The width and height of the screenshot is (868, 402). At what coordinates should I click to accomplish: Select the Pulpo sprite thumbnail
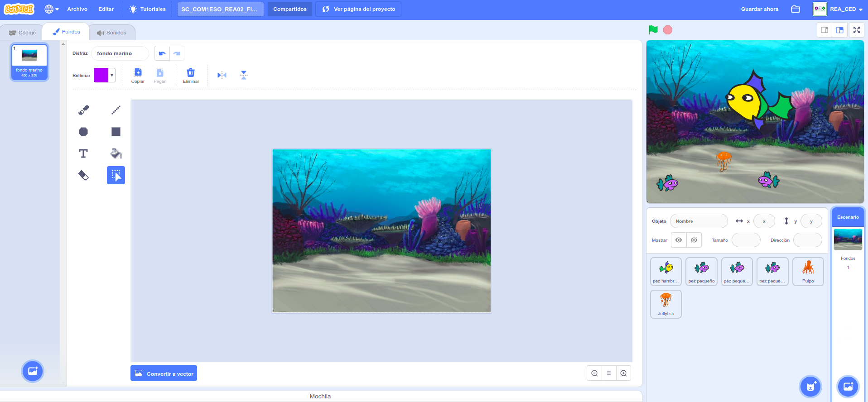pyautogui.click(x=808, y=271)
